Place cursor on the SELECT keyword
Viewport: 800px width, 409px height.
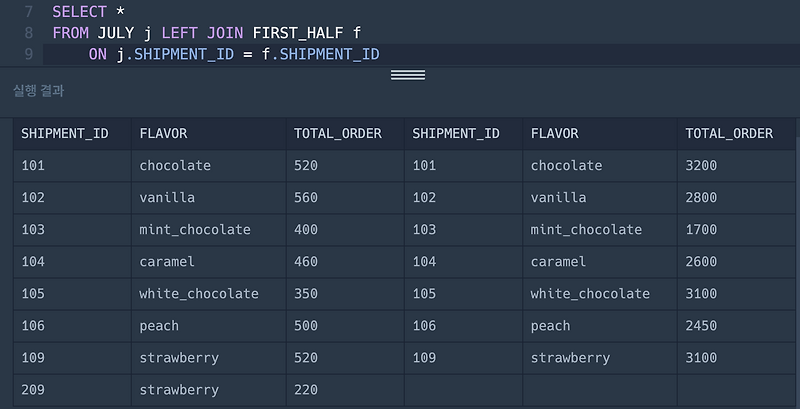click(x=79, y=12)
